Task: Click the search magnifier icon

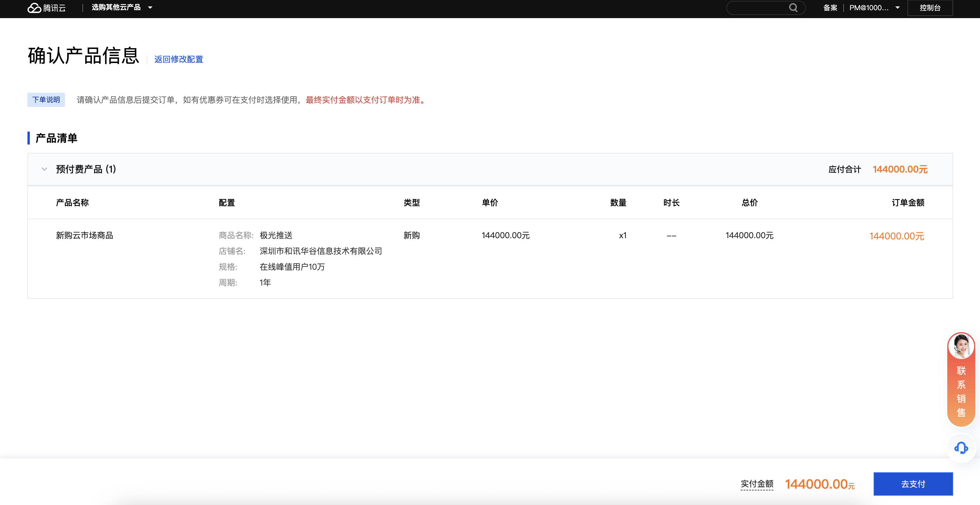Action: (x=793, y=8)
